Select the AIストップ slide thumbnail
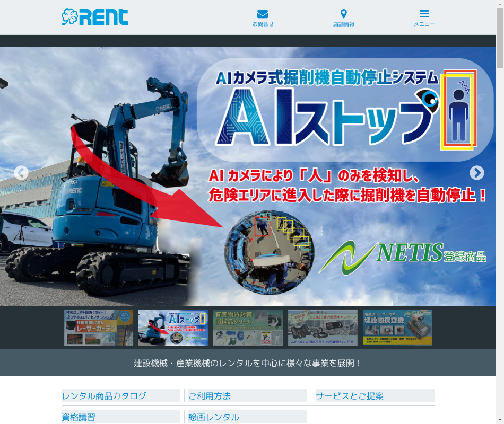This screenshot has height=424, width=504. click(x=173, y=328)
